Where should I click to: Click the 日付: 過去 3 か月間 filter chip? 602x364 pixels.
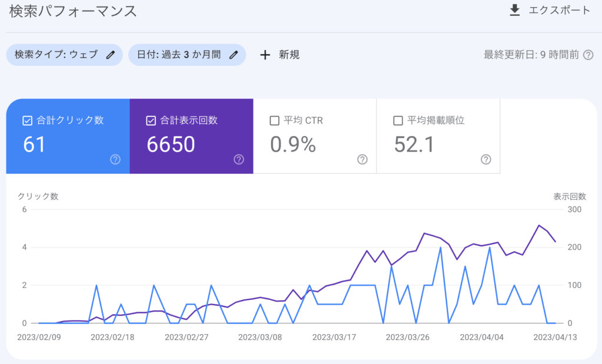pos(187,55)
